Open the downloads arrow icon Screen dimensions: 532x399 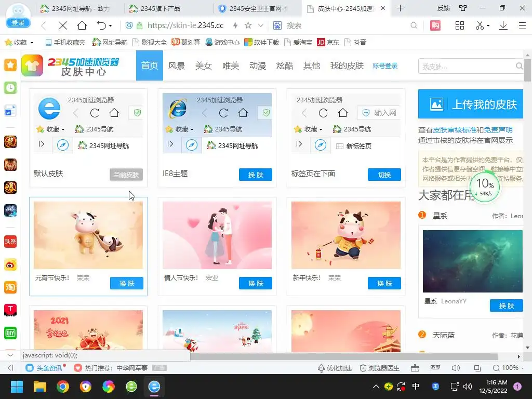(503, 25)
